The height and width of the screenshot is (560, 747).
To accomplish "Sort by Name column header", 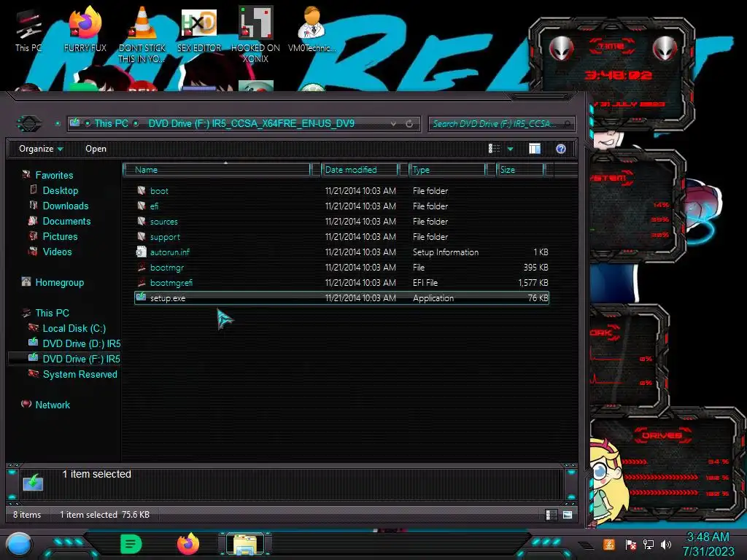I will click(217, 169).
